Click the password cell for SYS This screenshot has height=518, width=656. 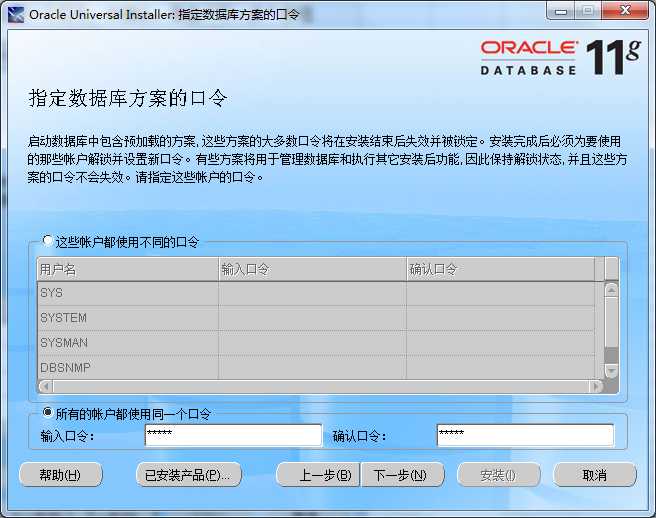[x=312, y=293]
